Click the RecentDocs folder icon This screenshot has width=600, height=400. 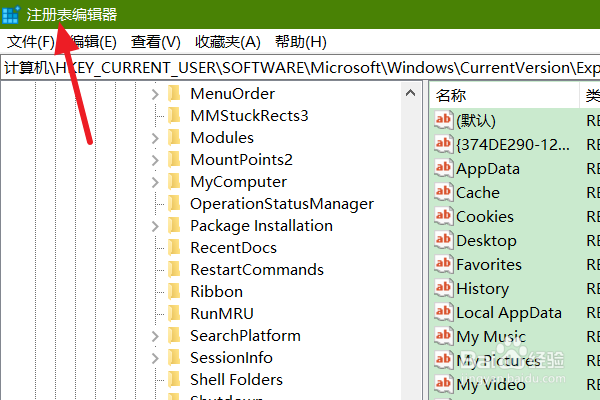point(174,247)
